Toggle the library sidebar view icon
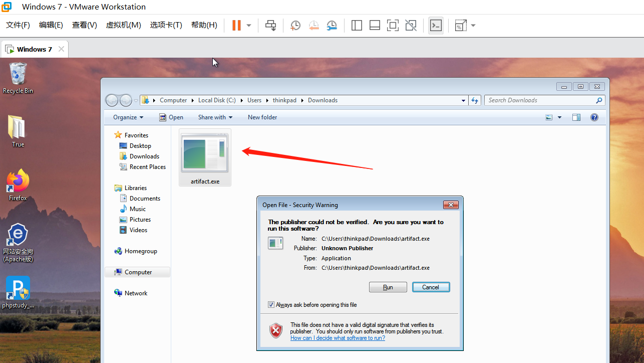 tap(357, 25)
